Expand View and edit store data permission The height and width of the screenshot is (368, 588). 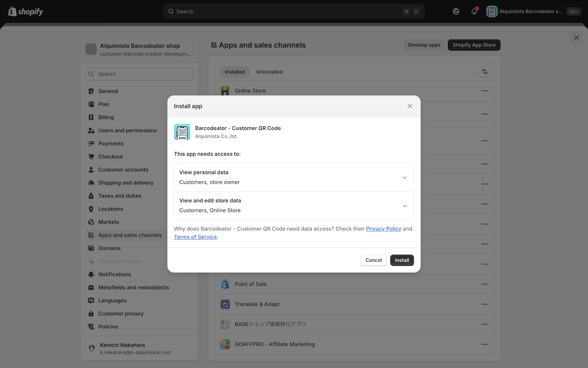[x=404, y=206]
